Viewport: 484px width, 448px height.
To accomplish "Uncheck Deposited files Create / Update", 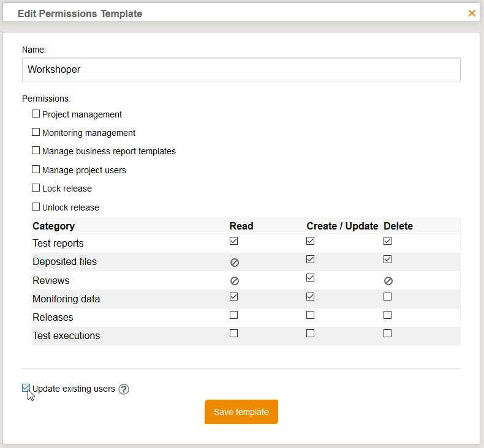I will point(310,259).
